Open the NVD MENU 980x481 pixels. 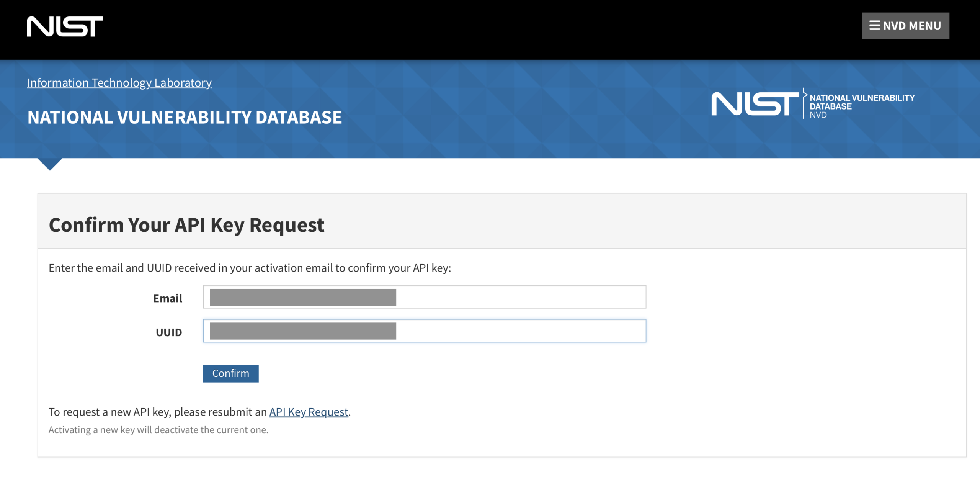[905, 26]
